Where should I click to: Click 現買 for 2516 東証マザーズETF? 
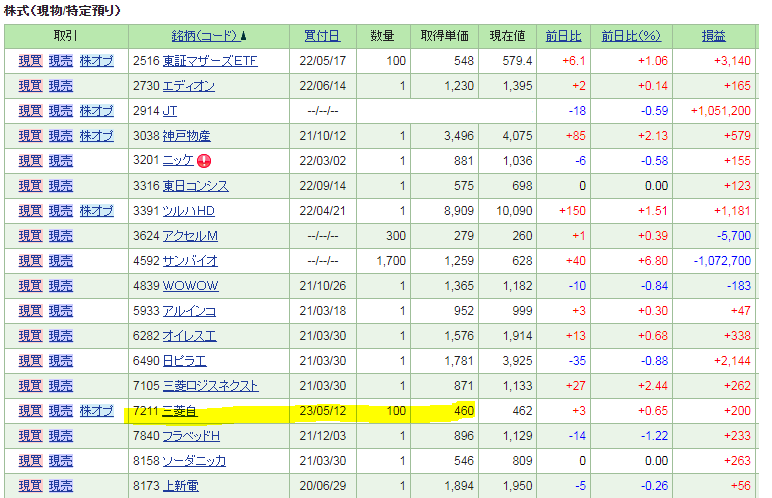pyautogui.click(x=31, y=61)
